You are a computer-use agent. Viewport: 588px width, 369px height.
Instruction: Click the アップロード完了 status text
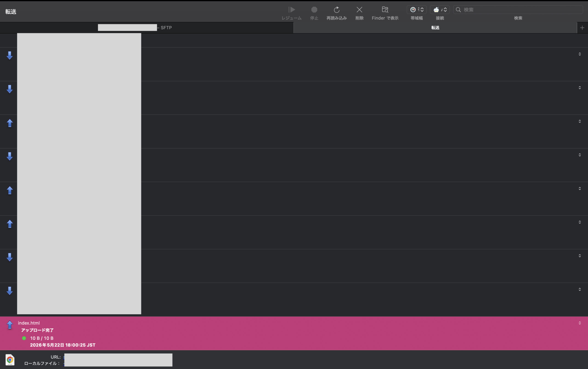[x=37, y=330]
